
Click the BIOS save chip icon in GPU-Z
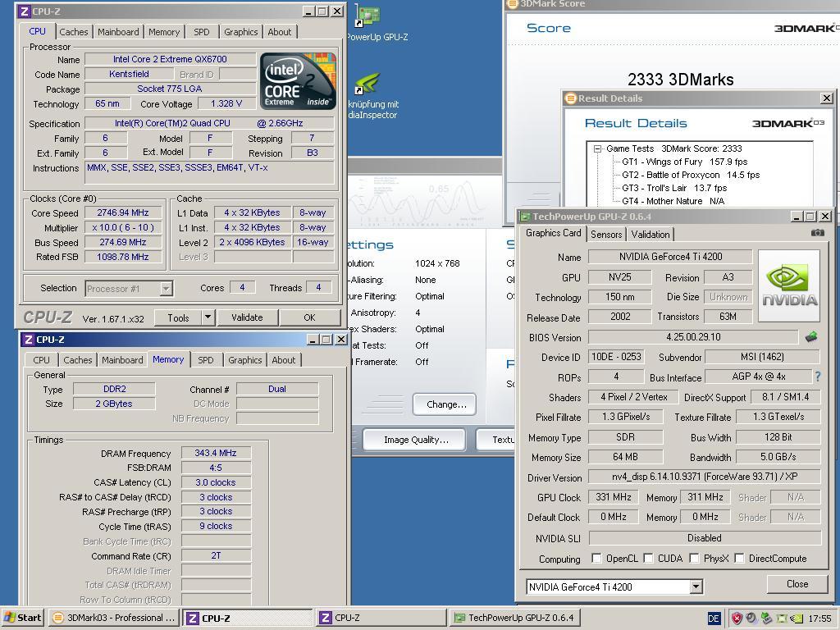tap(811, 337)
